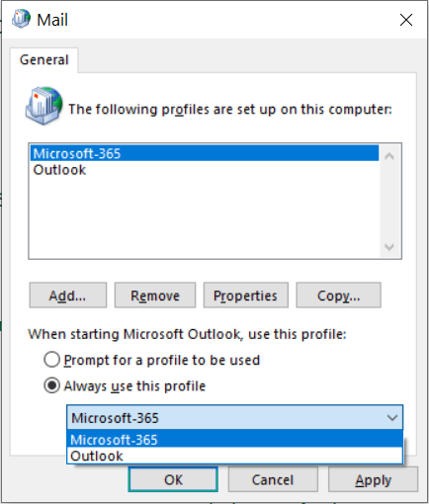The image size is (429, 504).
Task: Select Always use this profile option
Action: pyautogui.click(x=125, y=385)
